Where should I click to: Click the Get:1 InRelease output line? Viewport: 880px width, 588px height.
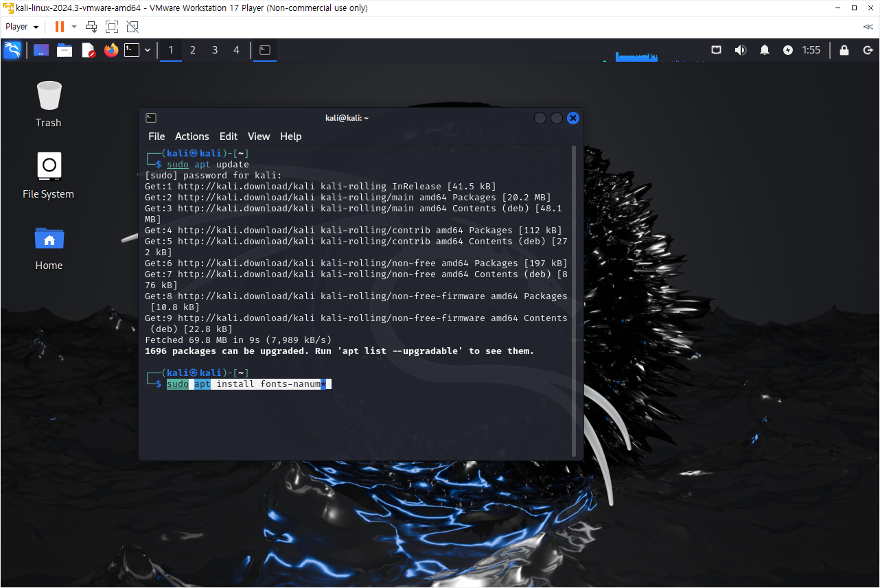pos(321,187)
